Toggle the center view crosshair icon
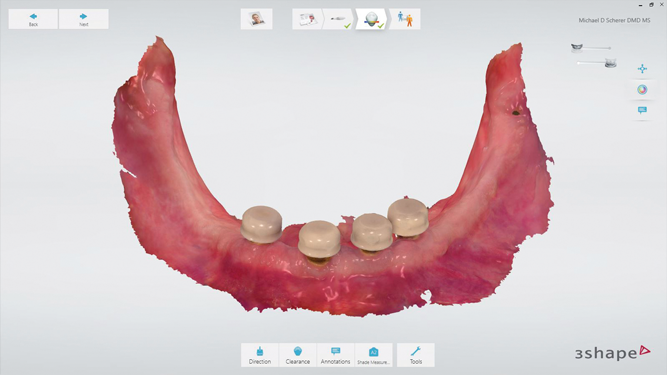This screenshot has width=667, height=375. 642,69
